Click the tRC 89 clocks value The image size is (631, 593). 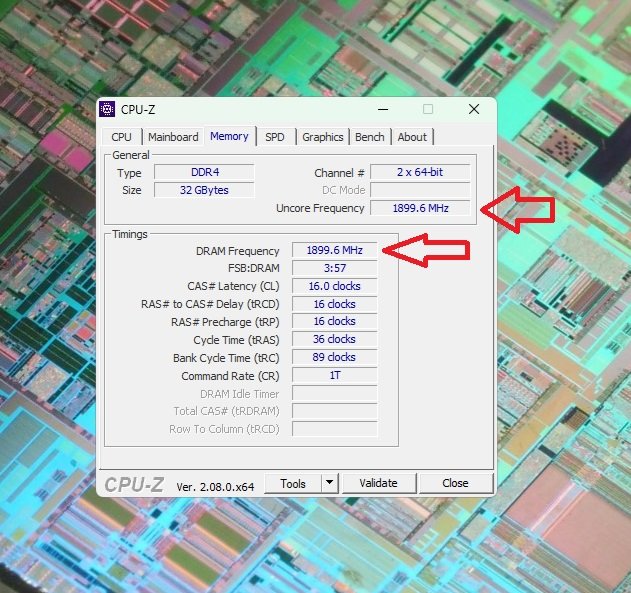coord(334,357)
